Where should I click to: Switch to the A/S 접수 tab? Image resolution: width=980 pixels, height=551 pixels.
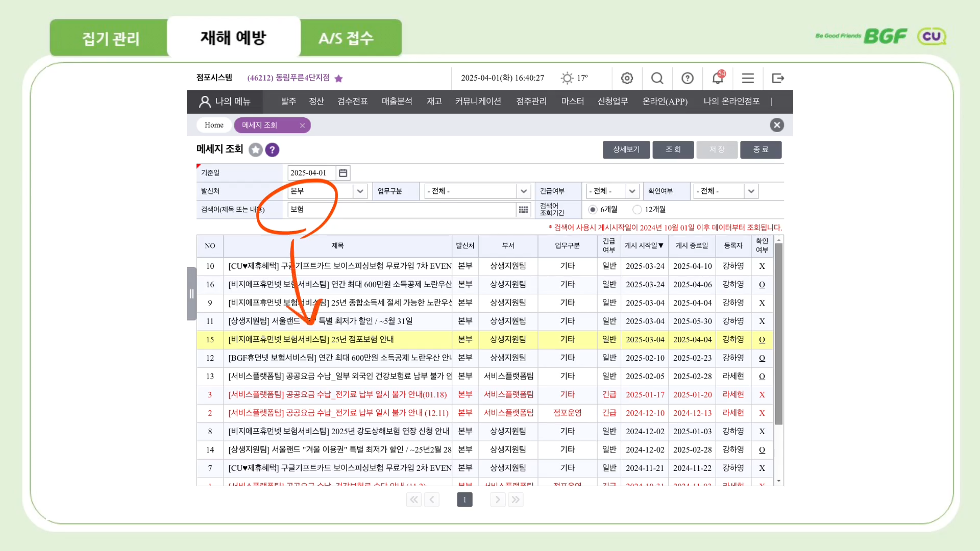[347, 38]
